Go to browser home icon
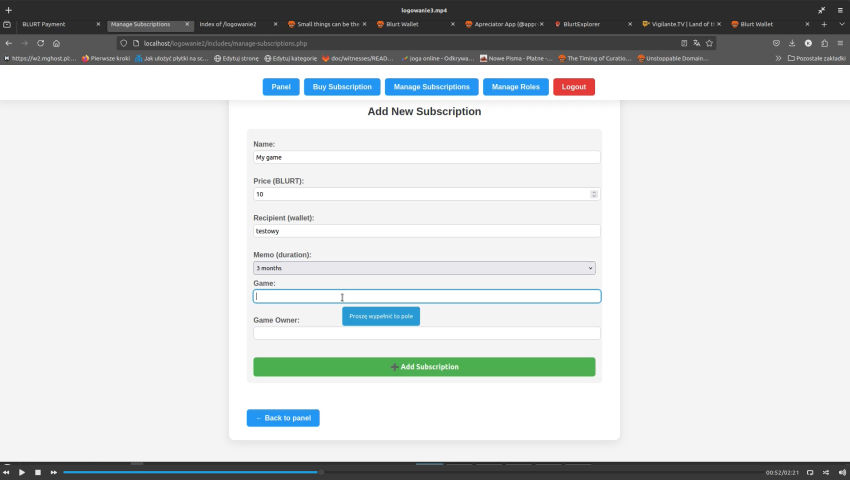 56,43
